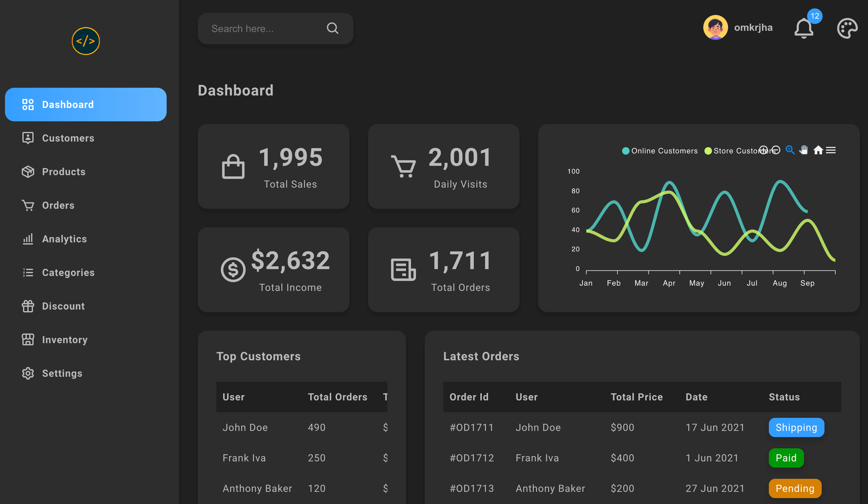Open the Products section

point(86,172)
